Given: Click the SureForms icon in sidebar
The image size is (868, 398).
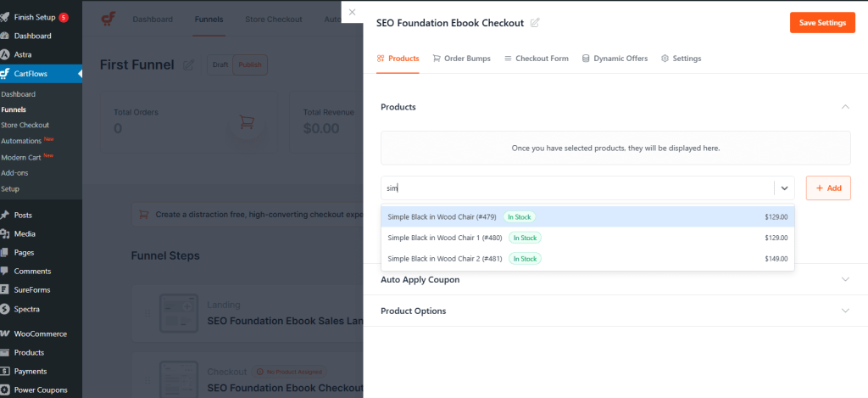Looking at the screenshot, I should tap(5, 290).
